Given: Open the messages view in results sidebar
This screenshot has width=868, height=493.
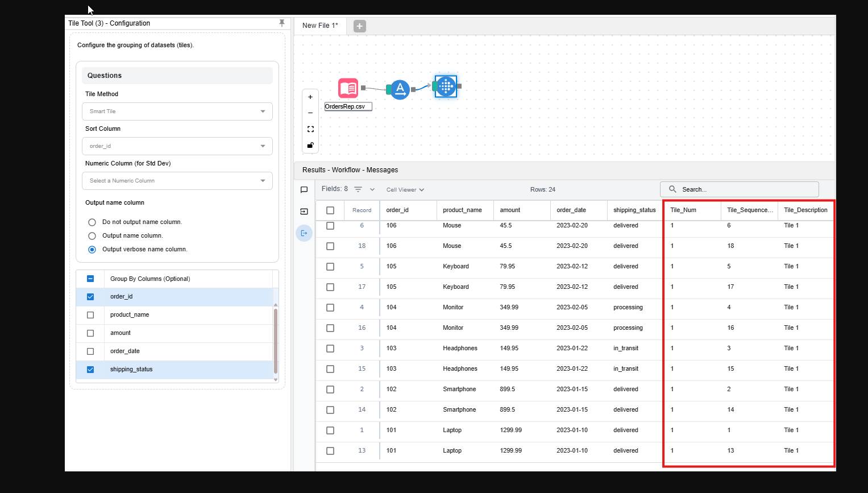Looking at the screenshot, I should (x=304, y=190).
